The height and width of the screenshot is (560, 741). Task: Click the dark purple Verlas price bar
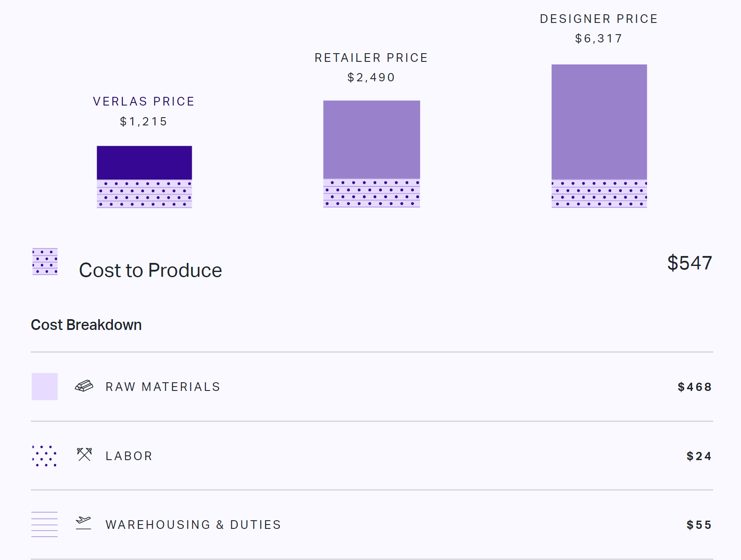[144, 163]
